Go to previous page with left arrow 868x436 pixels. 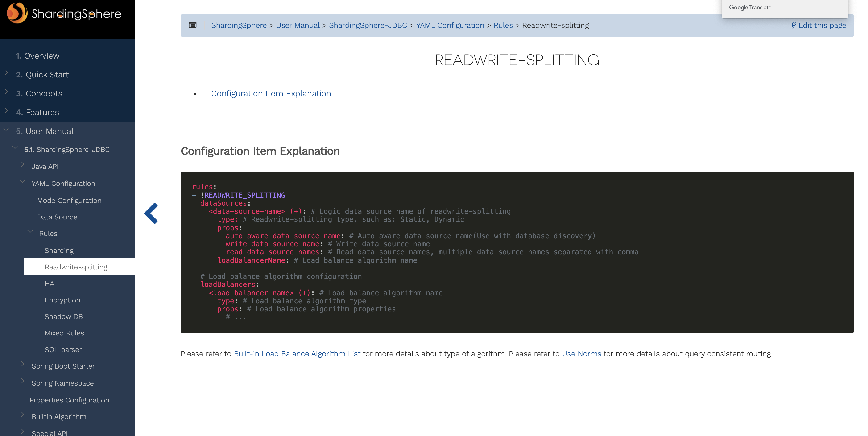point(151,214)
